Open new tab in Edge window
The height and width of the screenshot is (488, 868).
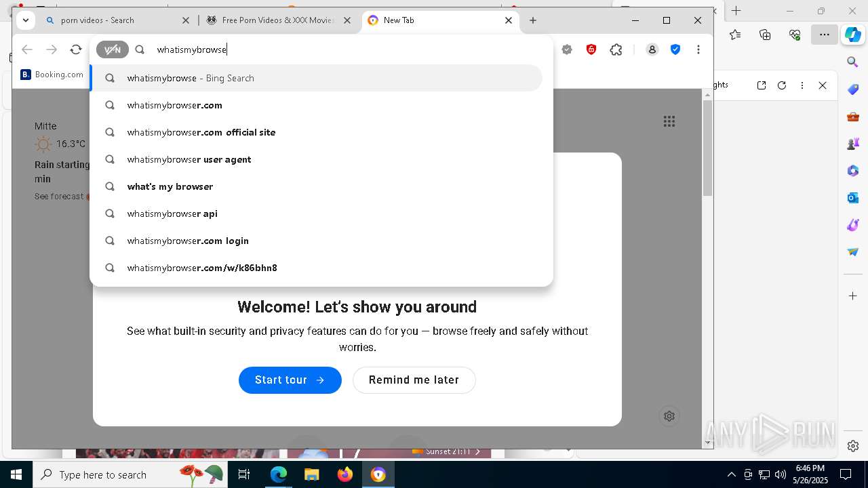click(736, 11)
